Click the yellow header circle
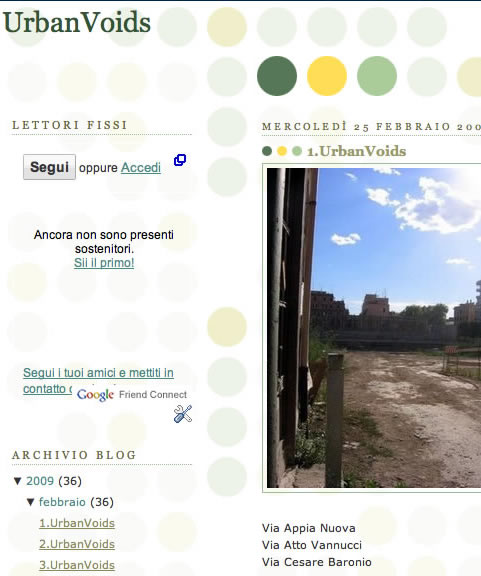Image resolution: width=481 pixels, height=576 pixels. [x=327, y=76]
